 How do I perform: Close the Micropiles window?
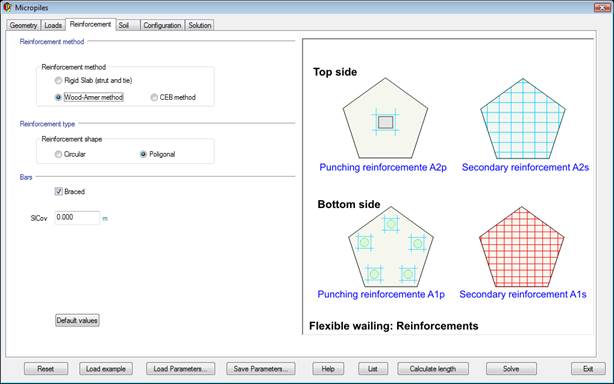pyautogui.click(x=601, y=7)
